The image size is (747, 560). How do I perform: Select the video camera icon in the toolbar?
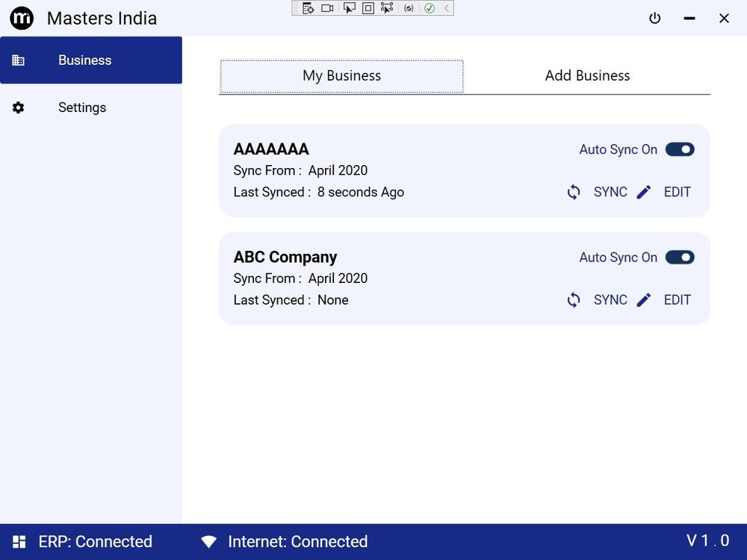click(x=329, y=8)
